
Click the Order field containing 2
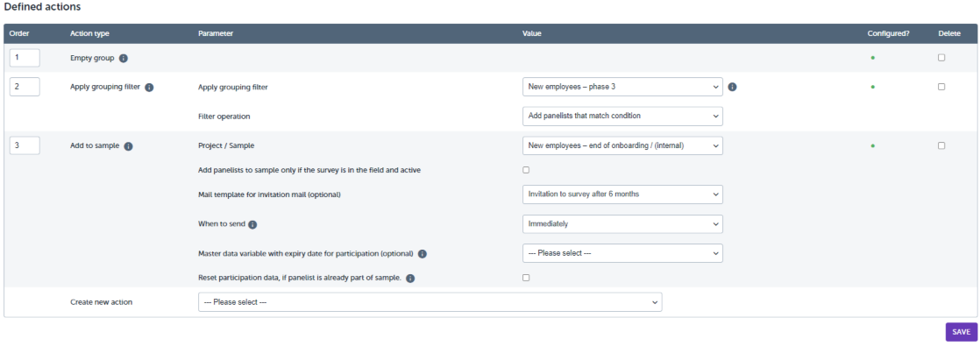[x=25, y=87]
